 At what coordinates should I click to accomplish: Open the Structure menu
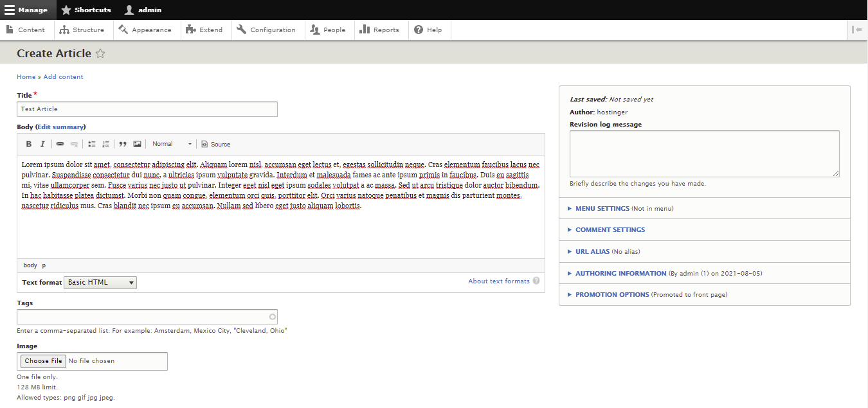click(x=82, y=30)
